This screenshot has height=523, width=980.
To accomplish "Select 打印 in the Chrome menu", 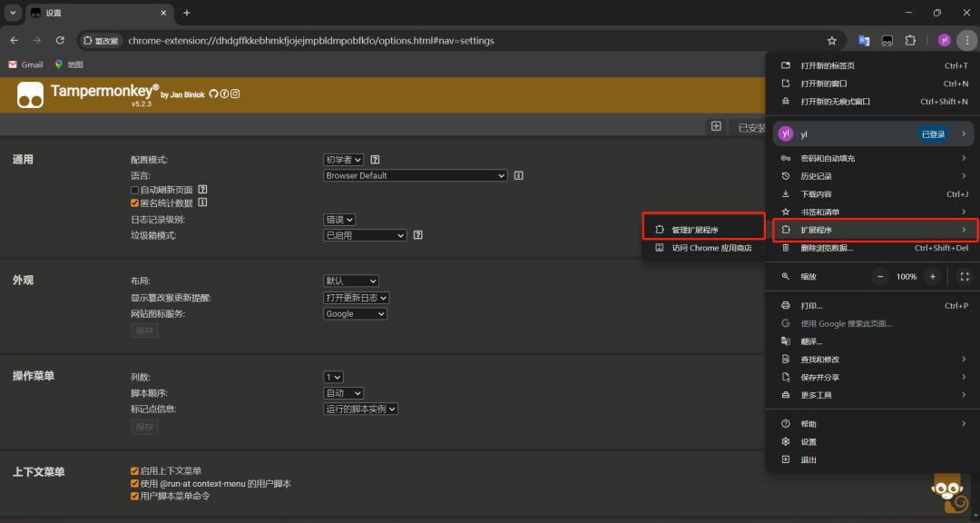I will coord(873,306).
